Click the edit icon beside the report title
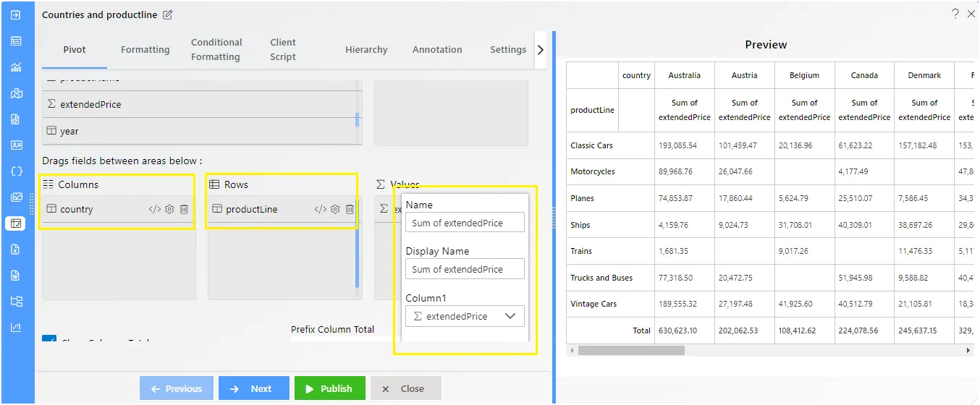 click(168, 14)
